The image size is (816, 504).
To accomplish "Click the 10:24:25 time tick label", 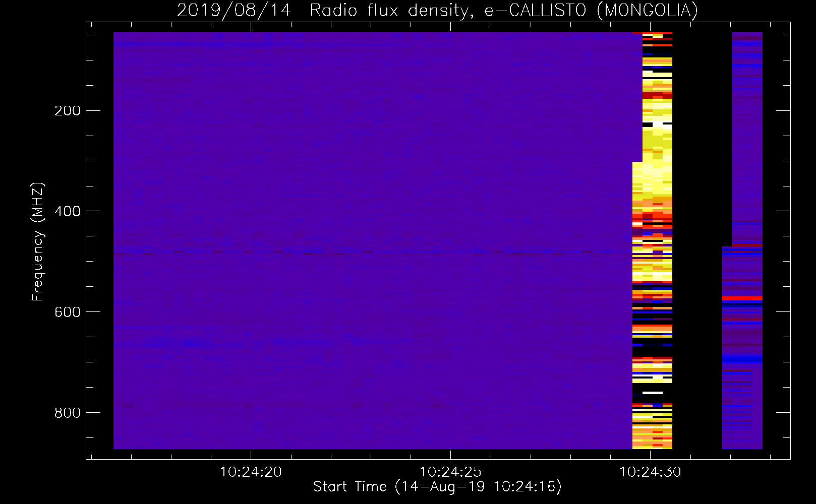I will 450,472.
